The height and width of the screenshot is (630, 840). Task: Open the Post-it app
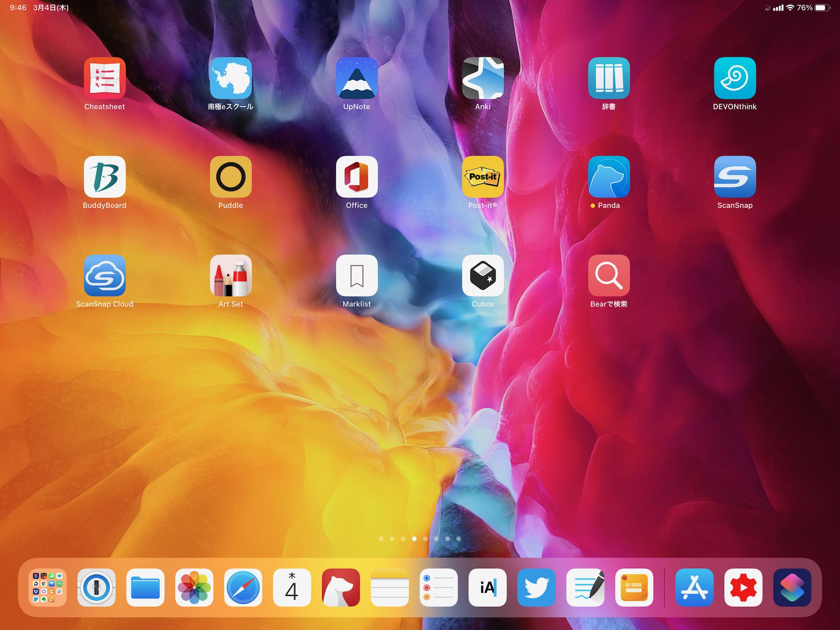pos(483,177)
